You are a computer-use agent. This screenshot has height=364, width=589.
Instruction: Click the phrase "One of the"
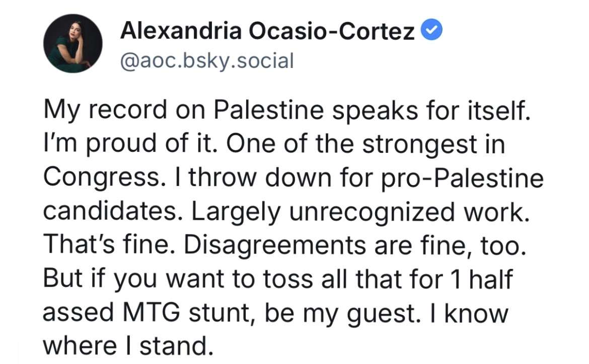289,144
